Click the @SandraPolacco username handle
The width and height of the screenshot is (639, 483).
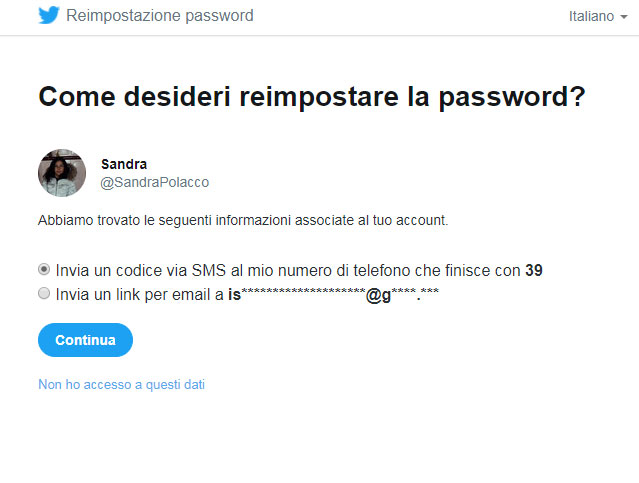[x=154, y=182]
